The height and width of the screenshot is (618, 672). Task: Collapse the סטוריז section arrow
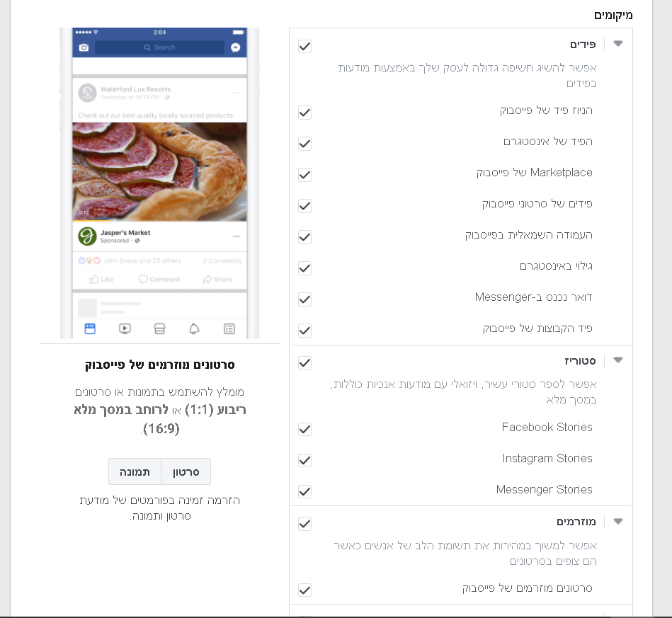coord(618,360)
